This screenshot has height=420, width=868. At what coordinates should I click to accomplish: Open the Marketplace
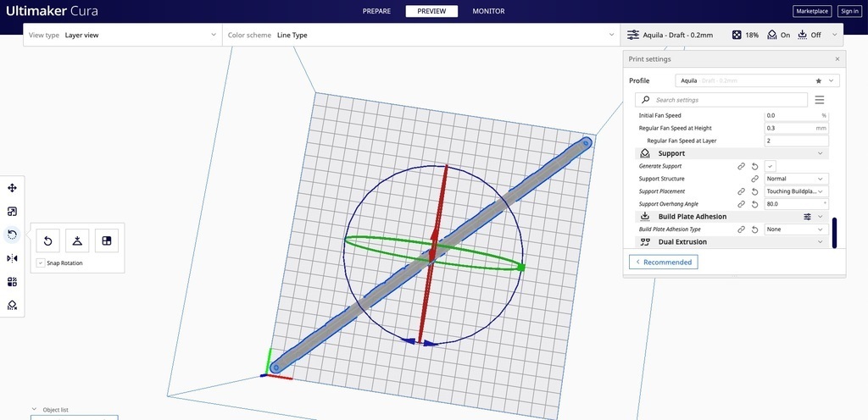[x=812, y=11]
